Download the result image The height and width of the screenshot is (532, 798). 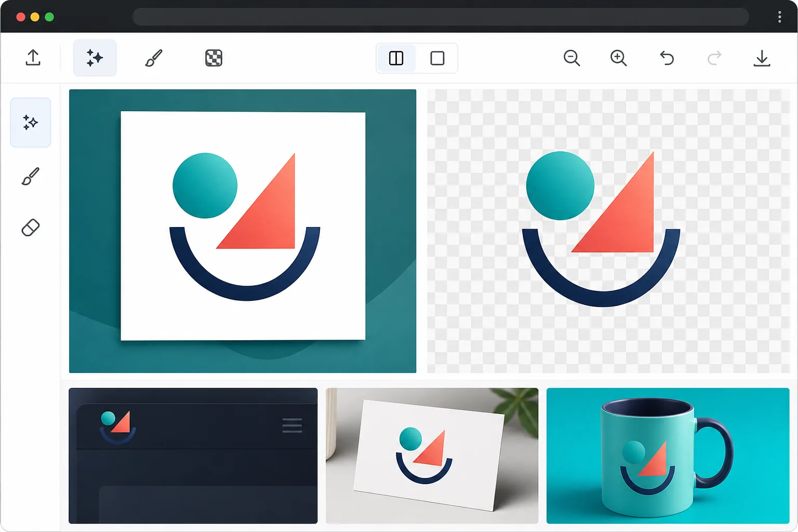click(x=762, y=58)
